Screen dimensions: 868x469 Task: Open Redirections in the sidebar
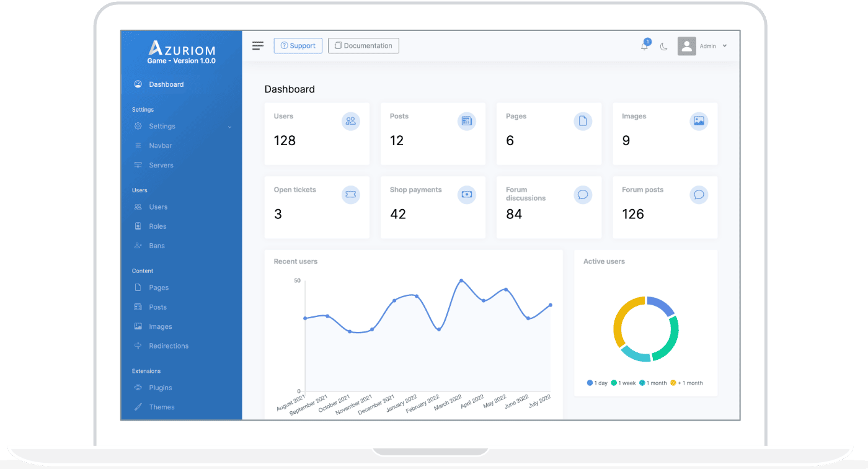[169, 346]
